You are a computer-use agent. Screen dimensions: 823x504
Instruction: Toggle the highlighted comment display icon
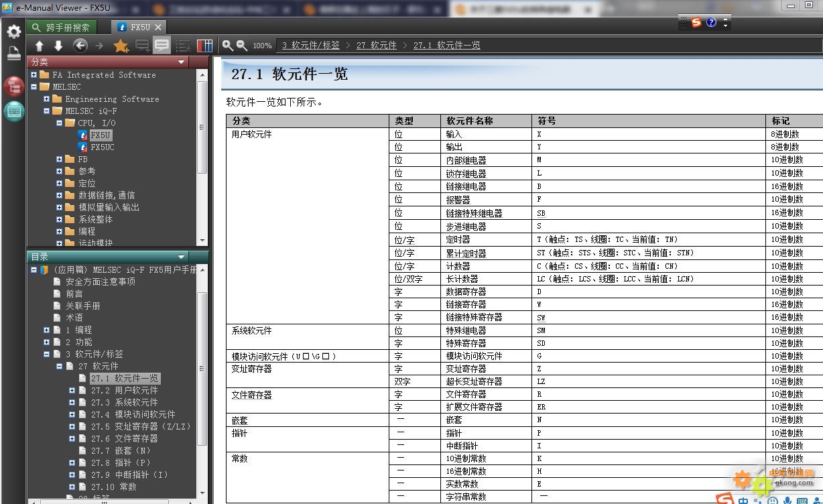[x=162, y=46]
